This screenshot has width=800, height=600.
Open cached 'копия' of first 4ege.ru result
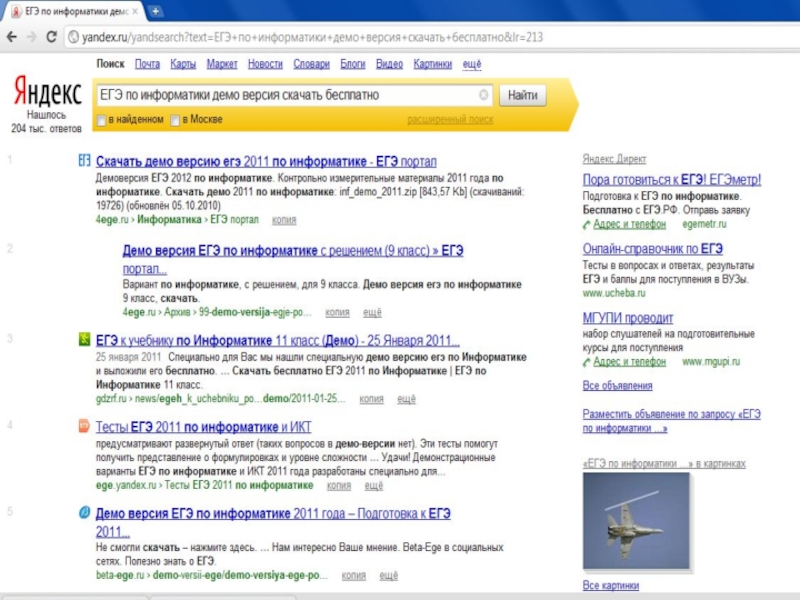284,220
